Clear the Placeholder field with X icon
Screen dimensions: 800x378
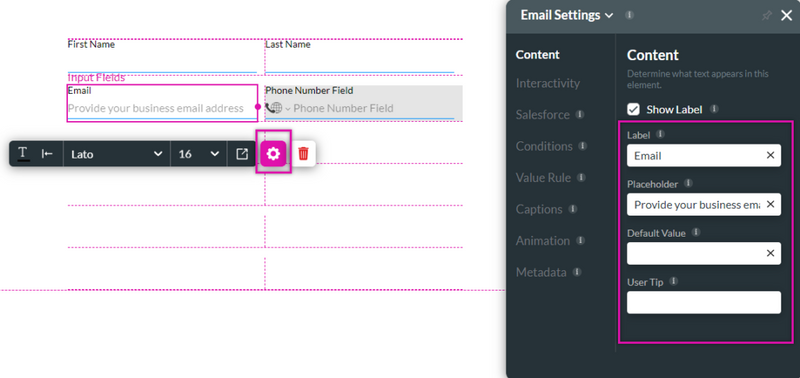tap(770, 204)
